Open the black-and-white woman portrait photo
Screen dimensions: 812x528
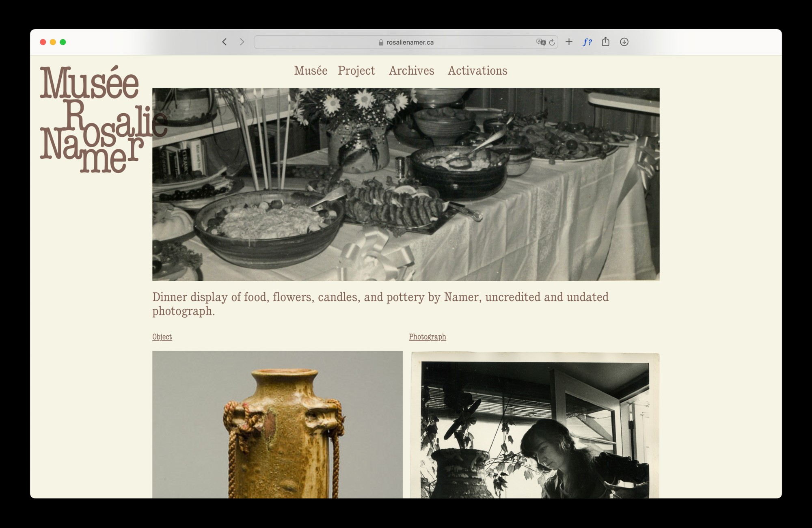click(x=535, y=425)
